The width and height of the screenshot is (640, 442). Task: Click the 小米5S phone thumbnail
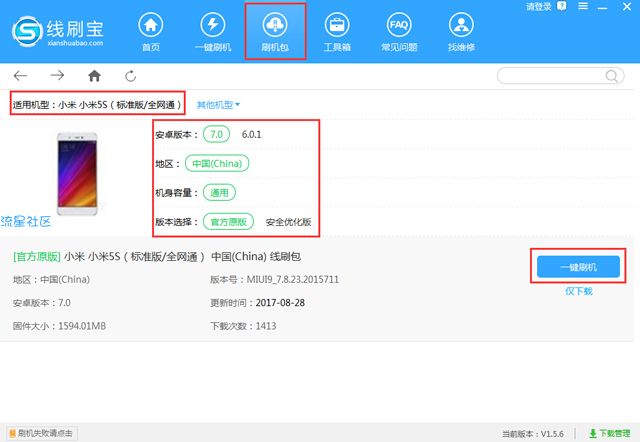pos(77,174)
